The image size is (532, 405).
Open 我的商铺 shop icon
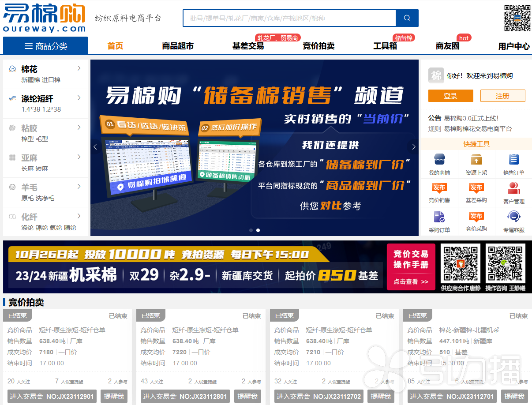439,160
